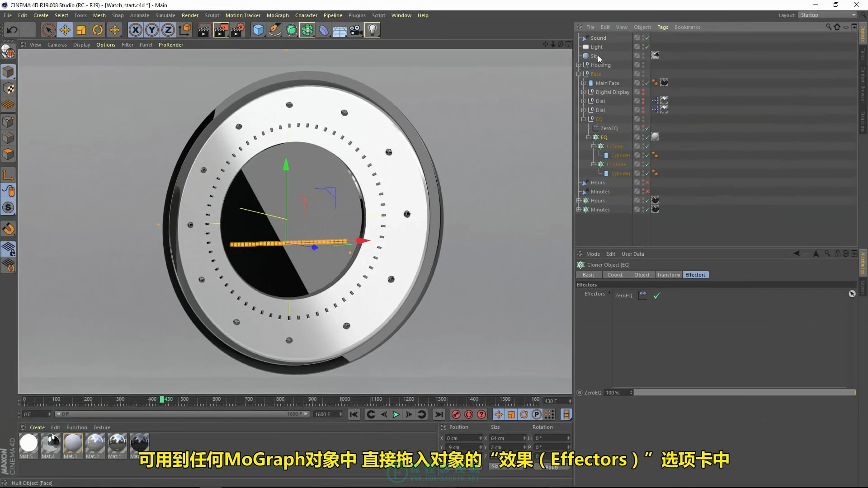Switch to the Object tab
868x488 pixels.
click(642, 275)
